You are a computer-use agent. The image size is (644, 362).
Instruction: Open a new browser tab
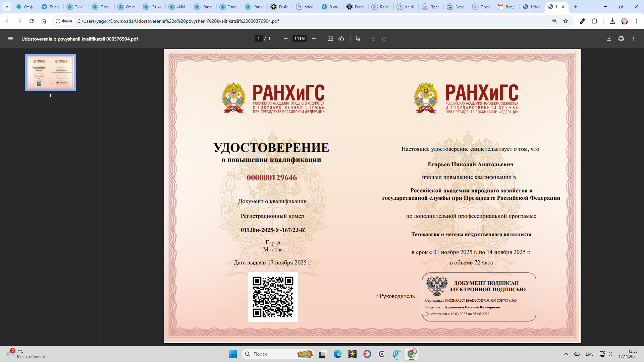[575, 7]
